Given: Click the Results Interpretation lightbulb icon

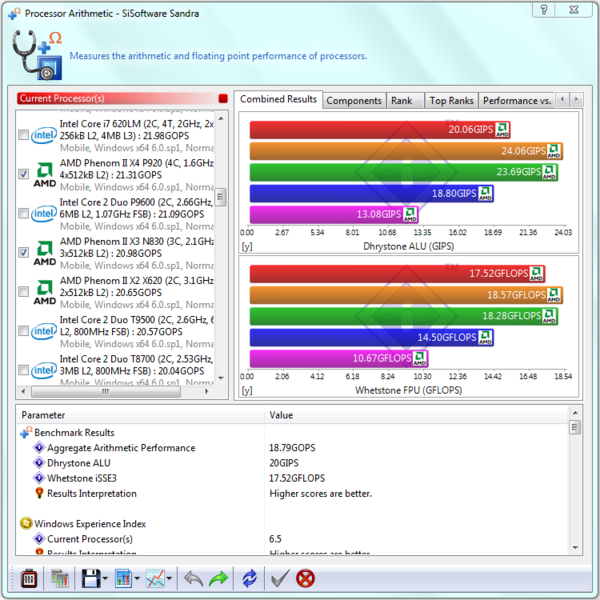Looking at the screenshot, I should click(39, 493).
